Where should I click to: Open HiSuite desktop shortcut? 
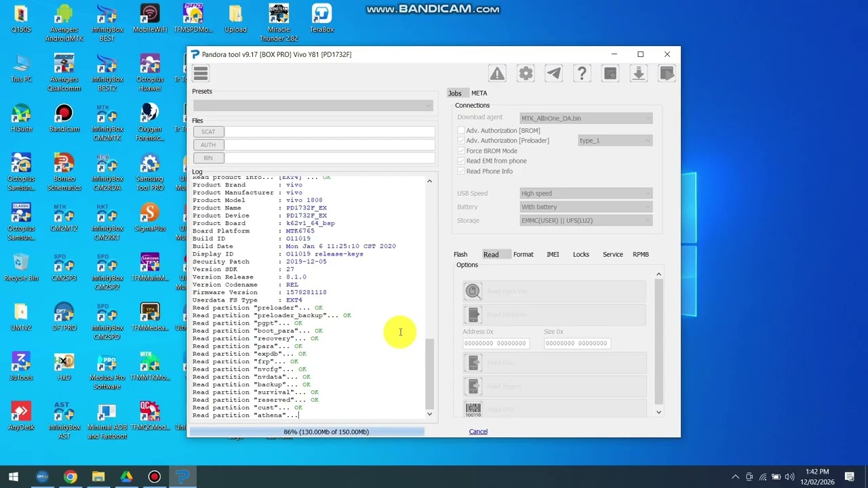[x=21, y=118]
